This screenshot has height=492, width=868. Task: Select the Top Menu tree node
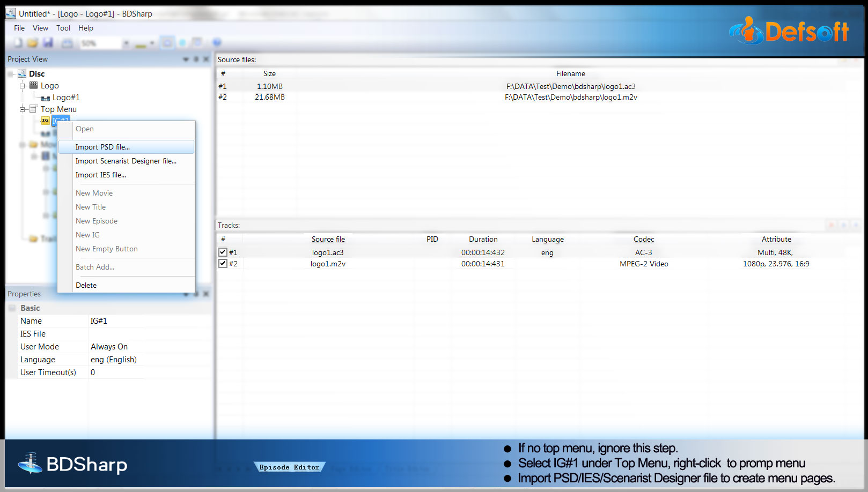tap(58, 109)
